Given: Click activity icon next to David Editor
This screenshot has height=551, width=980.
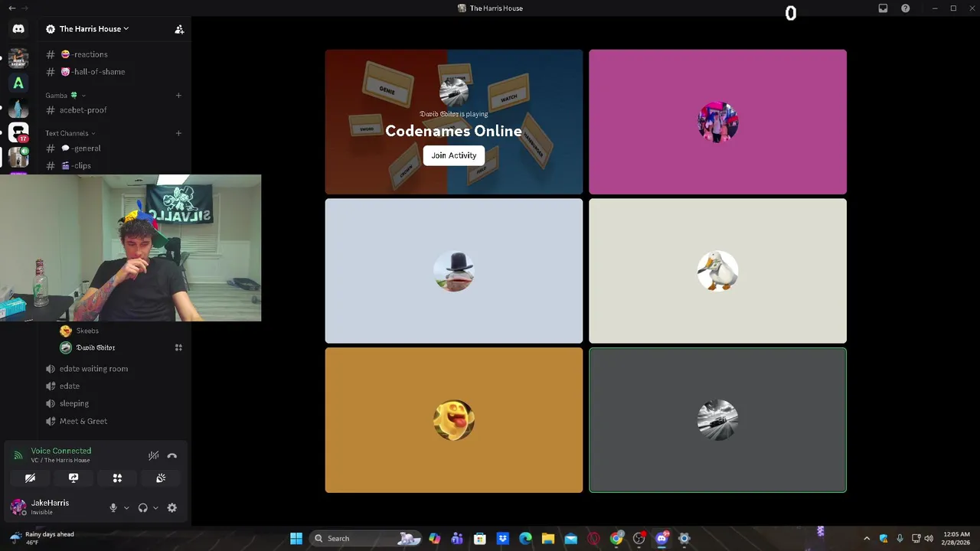Looking at the screenshot, I should pyautogui.click(x=178, y=347).
